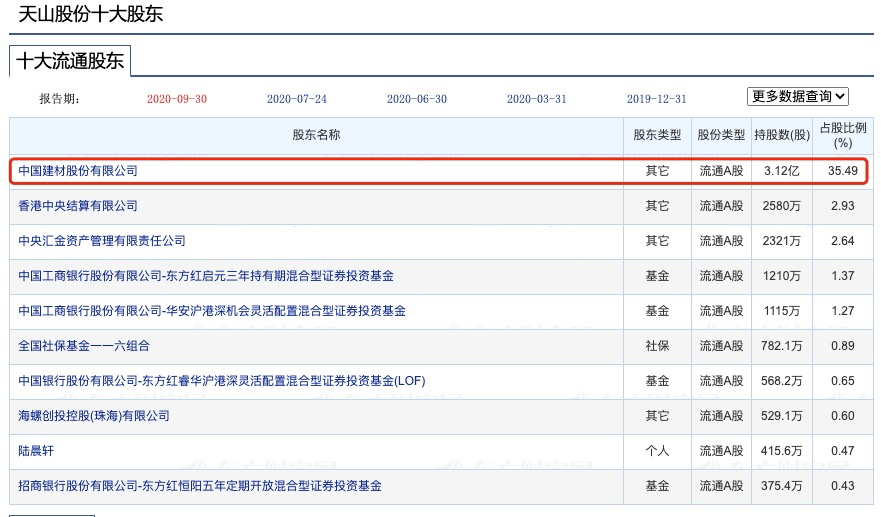Click 其它 type in 中国建材 row
This screenshot has height=517, width=881.
click(657, 171)
